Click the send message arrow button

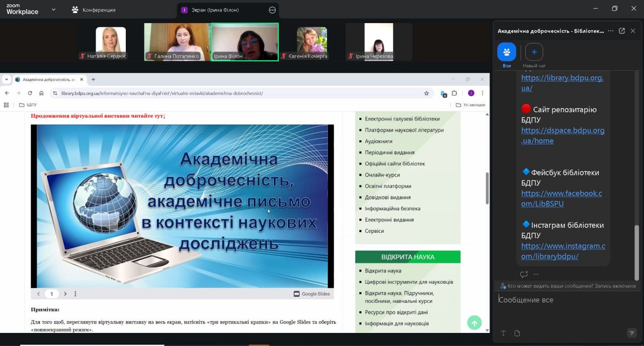[631, 333]
